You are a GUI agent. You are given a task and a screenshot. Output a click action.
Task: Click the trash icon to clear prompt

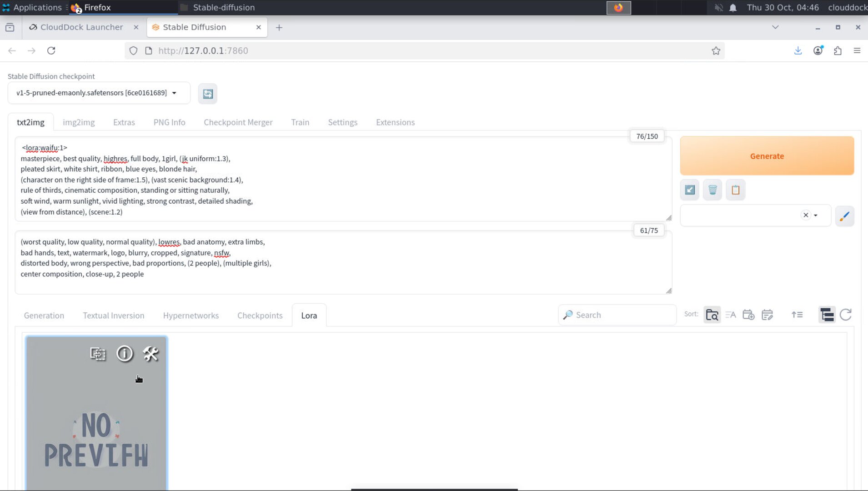pyautogui.click(x=712, y=190)
